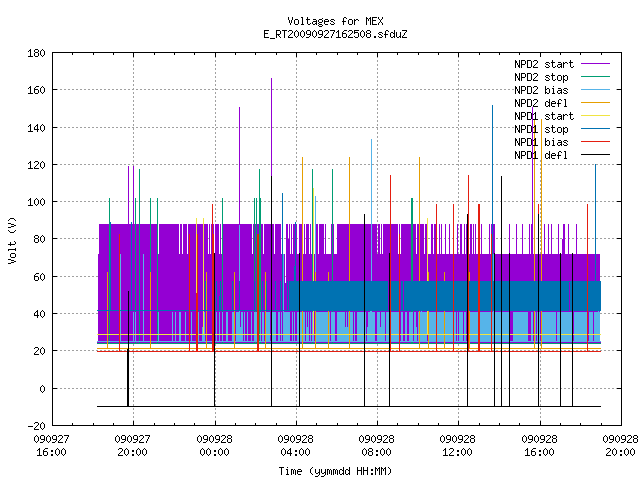This screenshot has width=640, height=480.
Task: Click the 090927 16:00 x-axis tick label
Action: tap(51, 446)
